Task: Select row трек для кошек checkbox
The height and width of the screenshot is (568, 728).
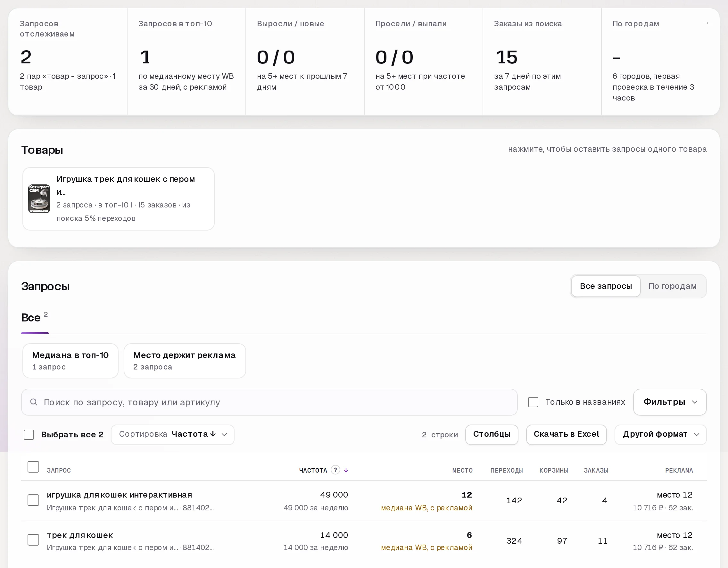Action: coord(33,540)
